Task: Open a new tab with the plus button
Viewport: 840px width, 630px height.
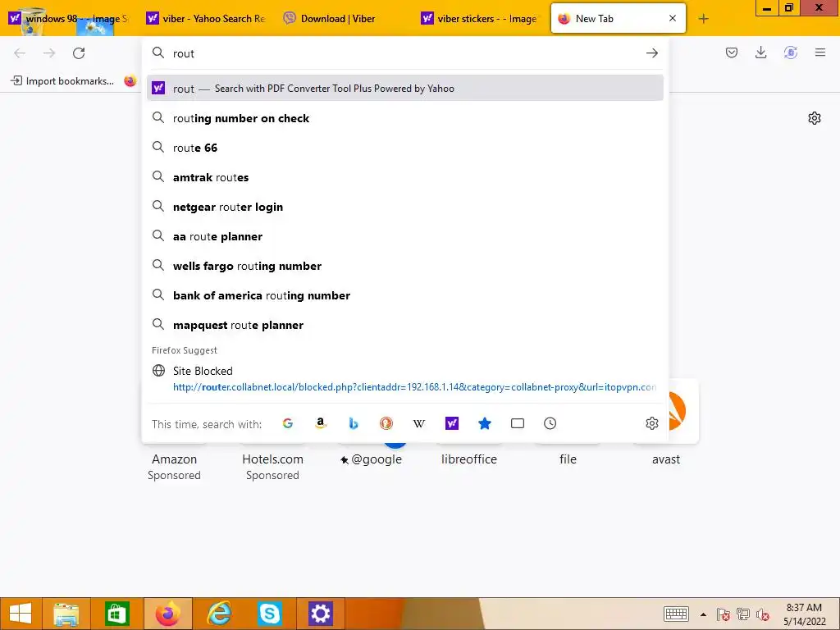Action: tap(703, 19)
